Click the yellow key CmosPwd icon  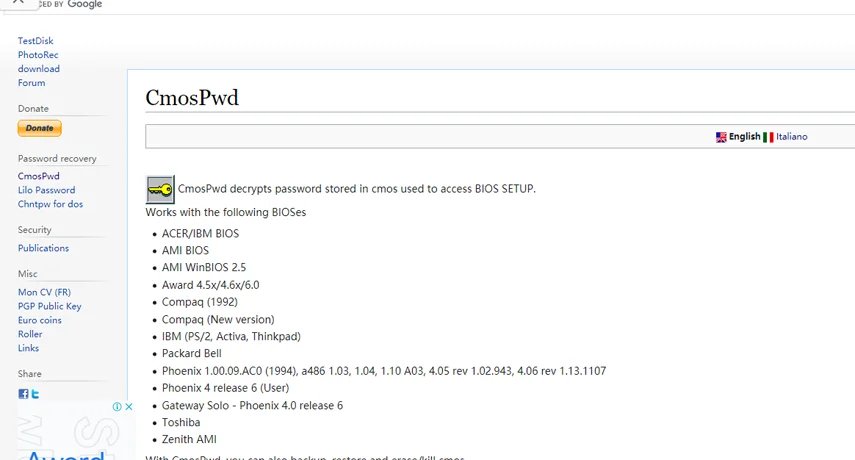coord(159,188)
